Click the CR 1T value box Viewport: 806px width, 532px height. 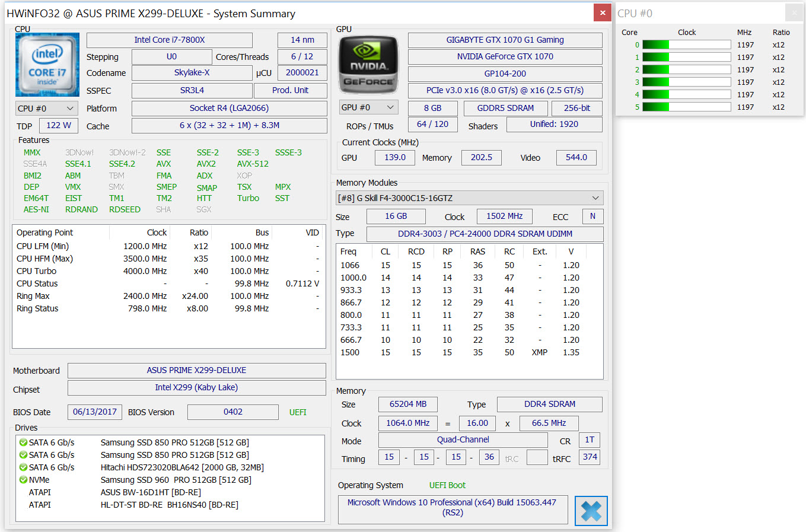[x=590, y=439]
